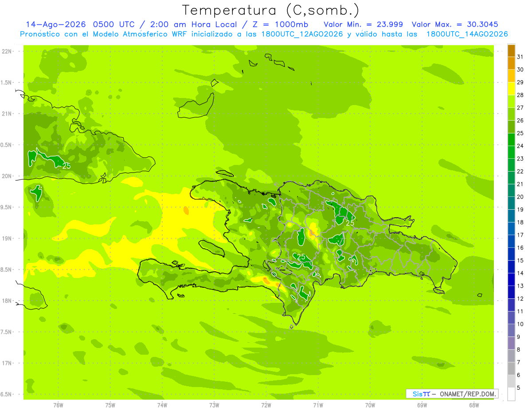Click the '74W' longitude axis label
532x411 pixels.
pyautogui.click(x=162, y=405)
